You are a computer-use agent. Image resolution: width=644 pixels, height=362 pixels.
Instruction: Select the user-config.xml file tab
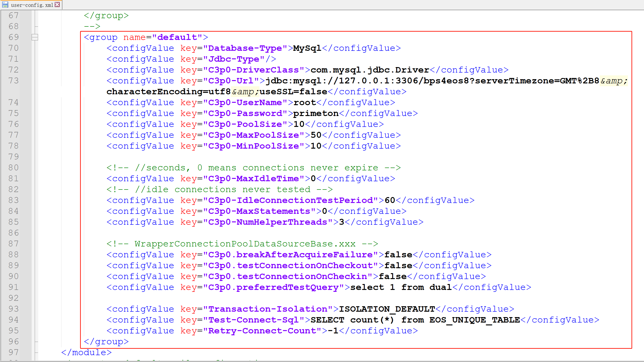click(32, 5)
